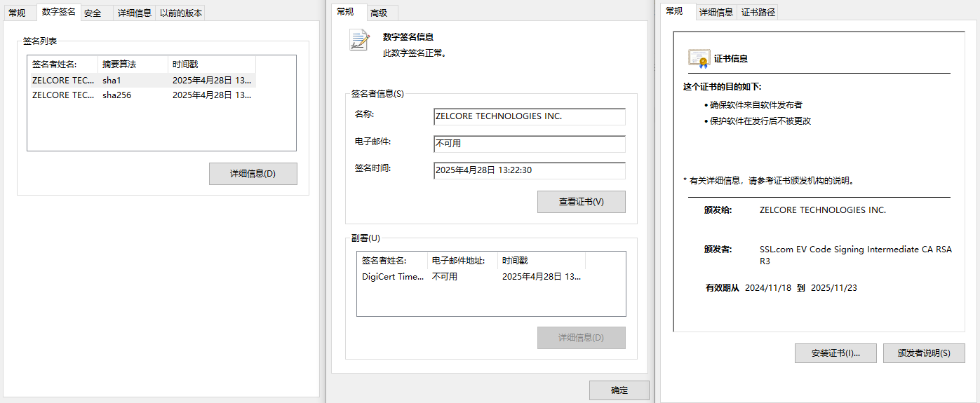Click the validity start date 2024/11/18
The height and width of the screenshot is (403, 980).
pyautogui.click(x=768, y=288)
